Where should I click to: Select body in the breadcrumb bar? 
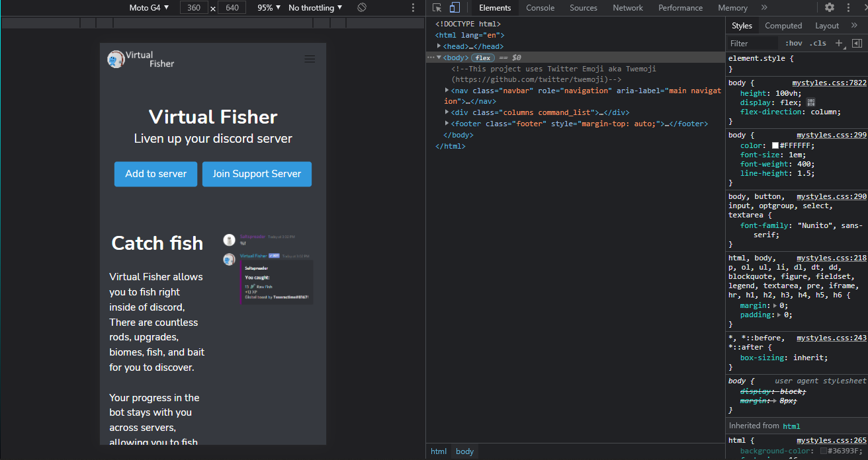[x=465, y=451]
